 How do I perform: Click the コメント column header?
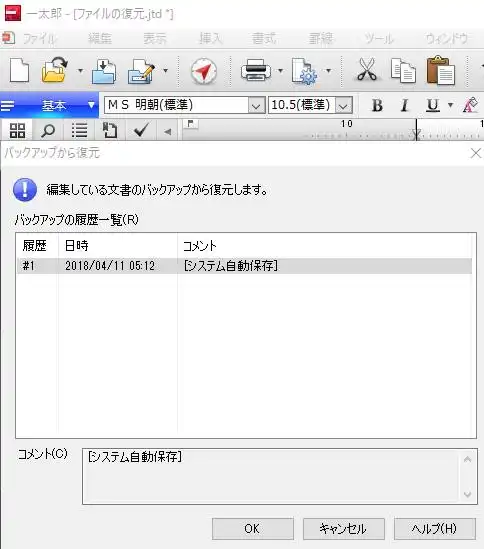pyautogui.click(x=200, y=246)
